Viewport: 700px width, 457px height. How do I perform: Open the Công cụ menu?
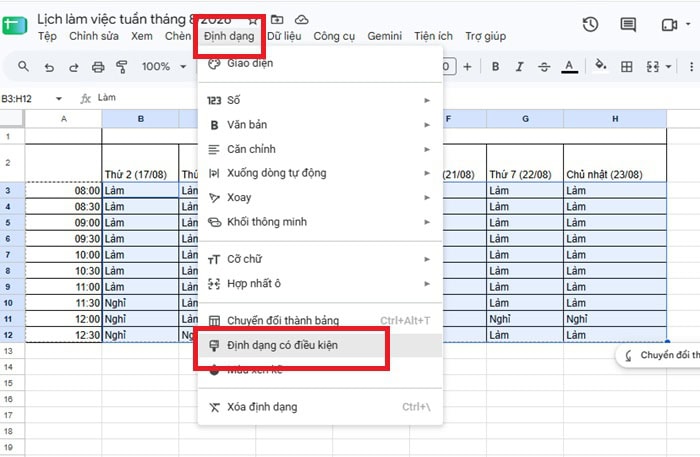[x=334, y=36]
